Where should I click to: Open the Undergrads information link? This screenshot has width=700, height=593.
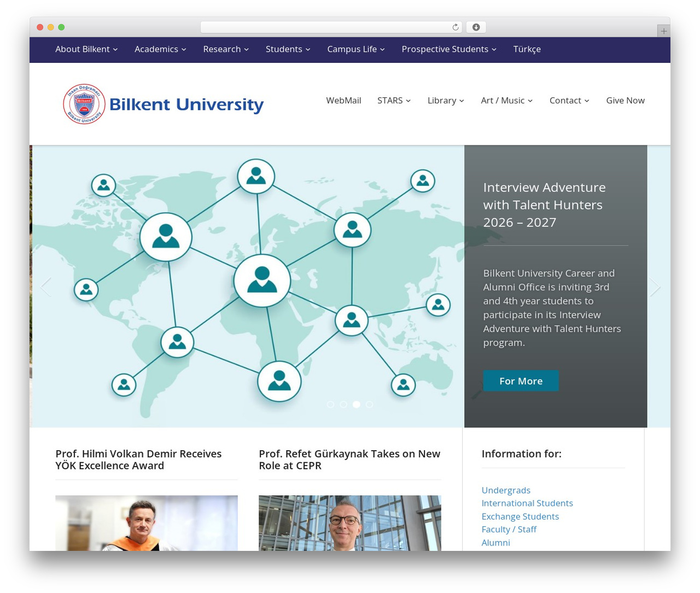(x=506, y=490)
